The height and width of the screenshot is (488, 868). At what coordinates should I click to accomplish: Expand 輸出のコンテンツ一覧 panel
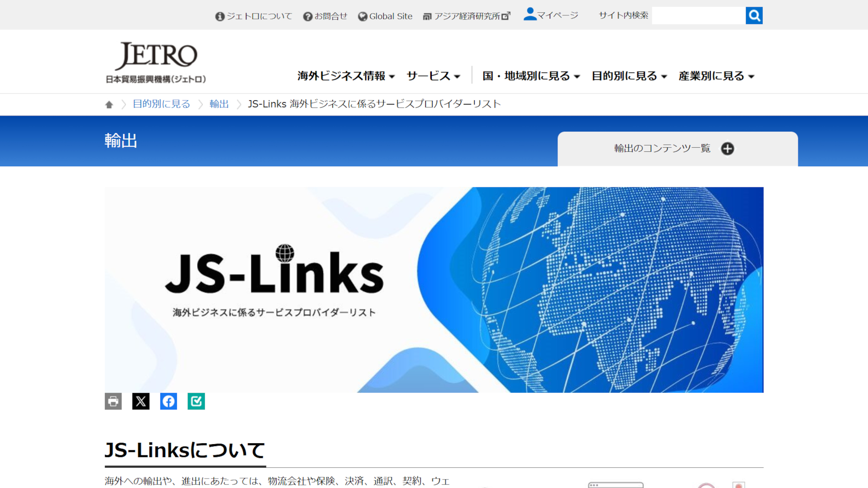pos(677,149)
